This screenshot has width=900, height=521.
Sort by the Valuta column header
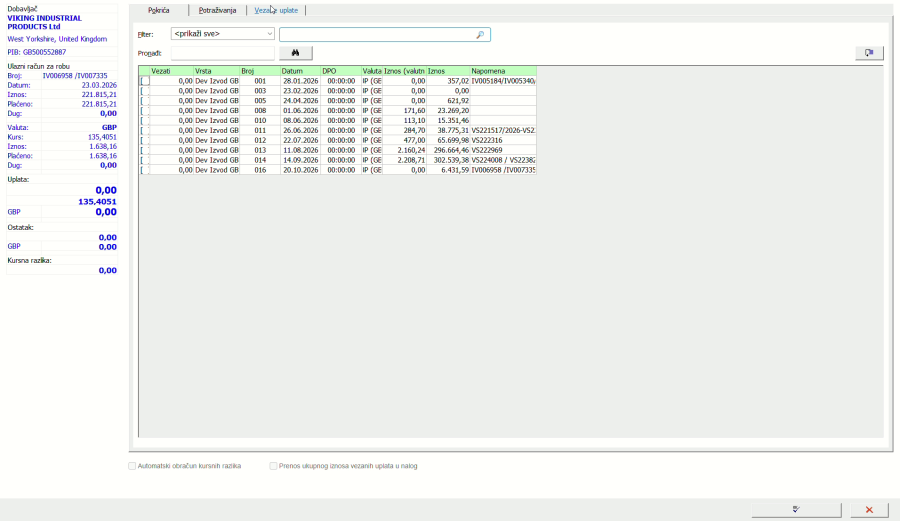click(x=372, y=71)
